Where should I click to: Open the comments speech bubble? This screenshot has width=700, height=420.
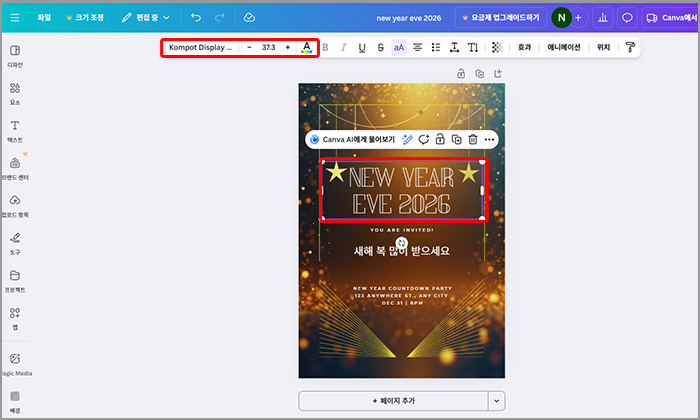[x=627, y=17]
